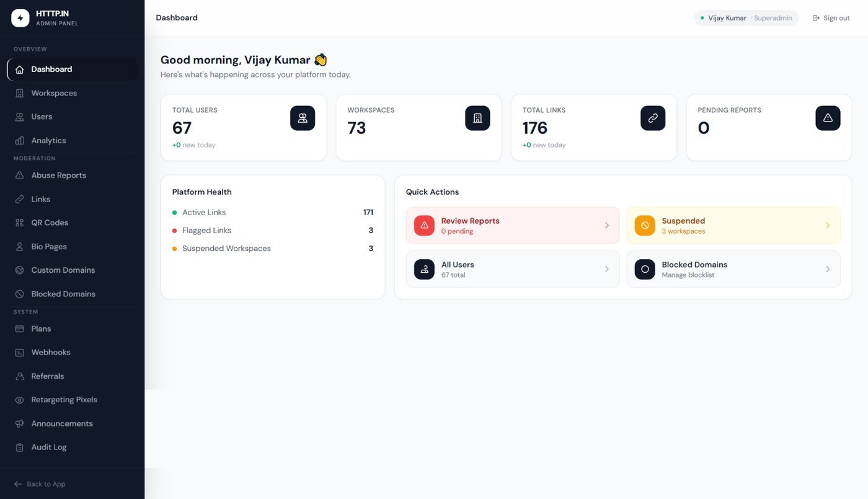Navigate to Links in the sidebar
This screenshot has height=499, width=868.
[73, 199]
